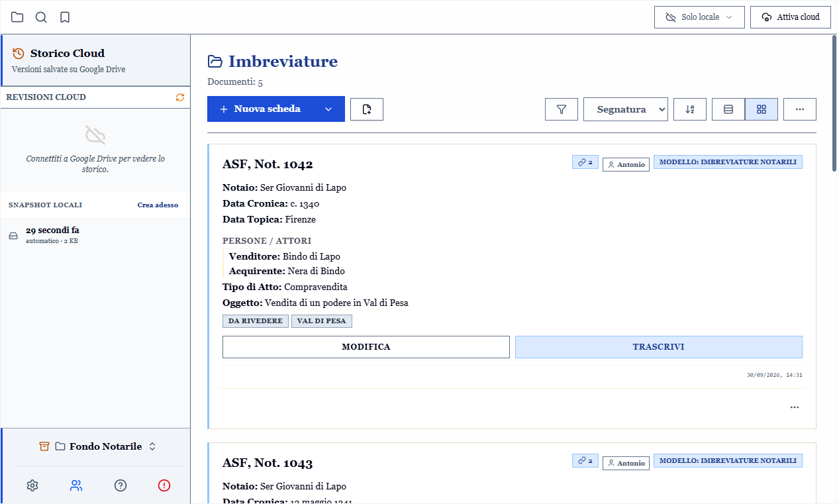Image resolution: width=837 pixels, height=504 pixels.
Task: Click the Antonio badge on ASF, Not. 1043
Action: pyautogui.click(x=626, y=464)
